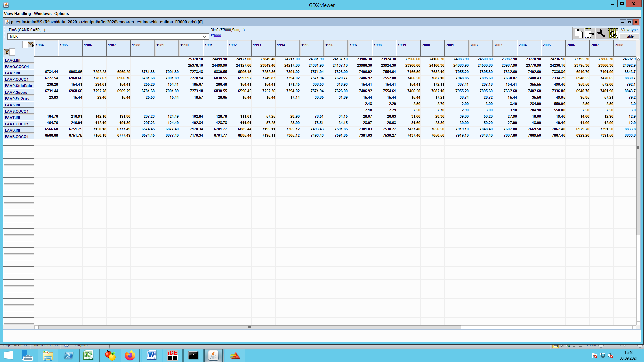
Task: Select the EAAQ.COCO1 row header
Action: [x=19, y=67]
